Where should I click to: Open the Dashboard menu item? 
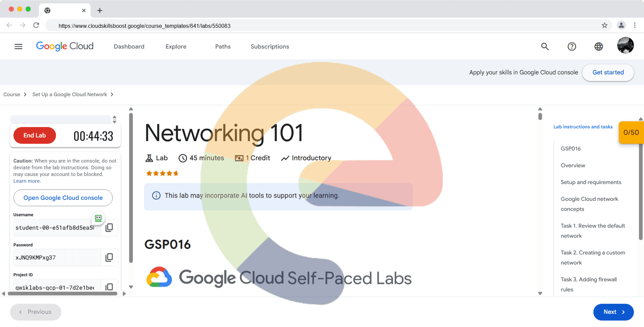click(129, 47)
